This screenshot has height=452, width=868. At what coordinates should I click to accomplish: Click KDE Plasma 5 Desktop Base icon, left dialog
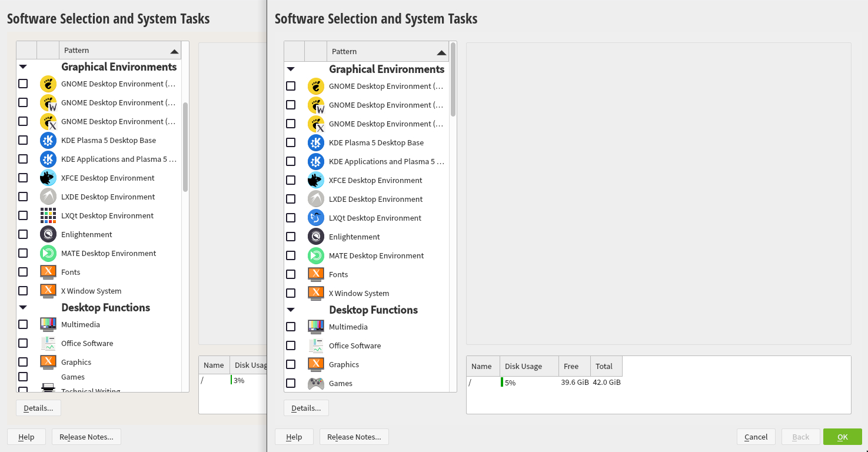point(48,140)
